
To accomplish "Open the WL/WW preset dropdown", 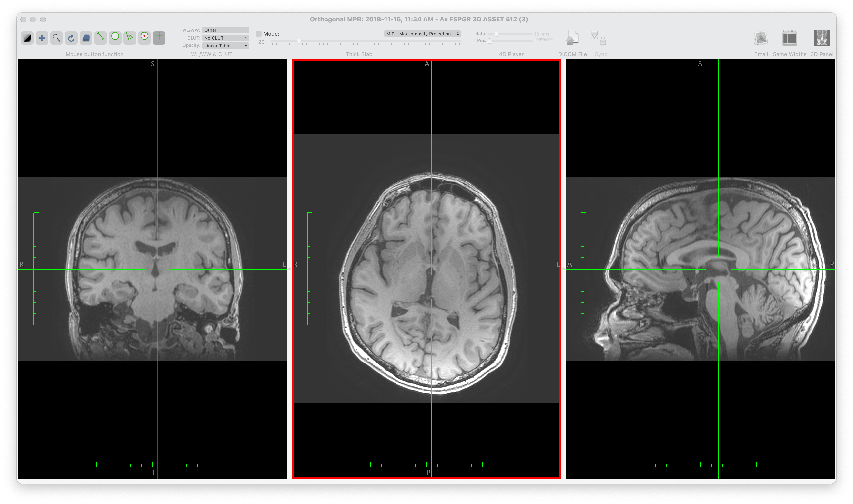I will tap(225, 30).
